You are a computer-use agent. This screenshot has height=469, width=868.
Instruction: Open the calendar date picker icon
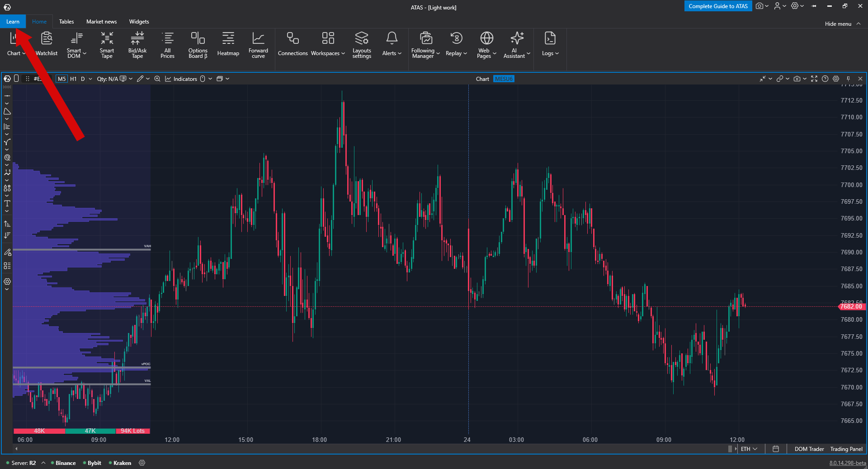776,449
